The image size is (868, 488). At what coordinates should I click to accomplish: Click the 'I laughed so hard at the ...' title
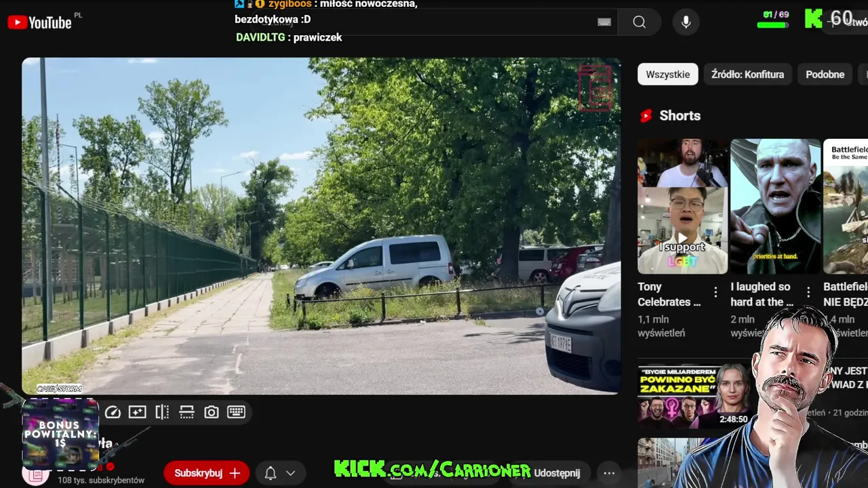762,294
